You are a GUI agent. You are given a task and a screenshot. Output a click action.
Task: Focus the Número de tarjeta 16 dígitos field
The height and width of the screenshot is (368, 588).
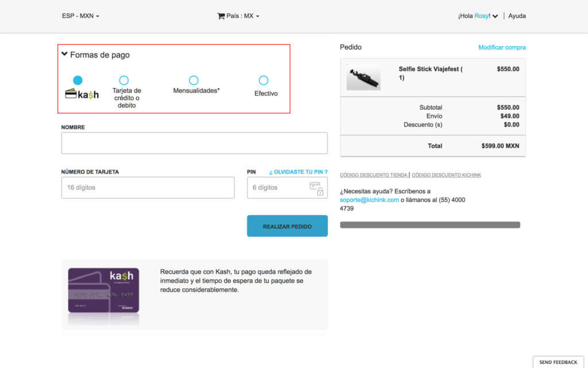148,187
